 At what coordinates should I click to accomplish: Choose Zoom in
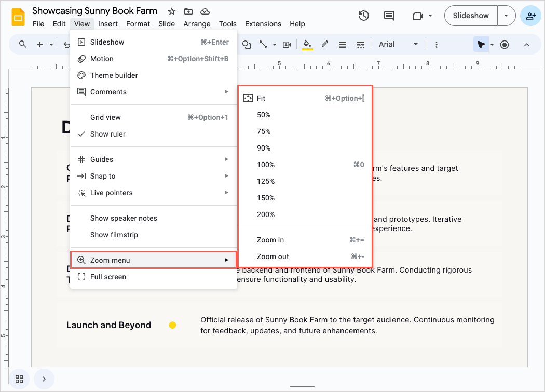(x=305, y=240)
